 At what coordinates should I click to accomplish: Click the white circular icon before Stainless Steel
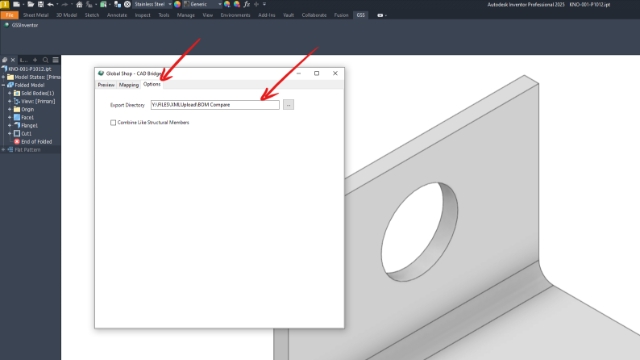coord(127,4)
